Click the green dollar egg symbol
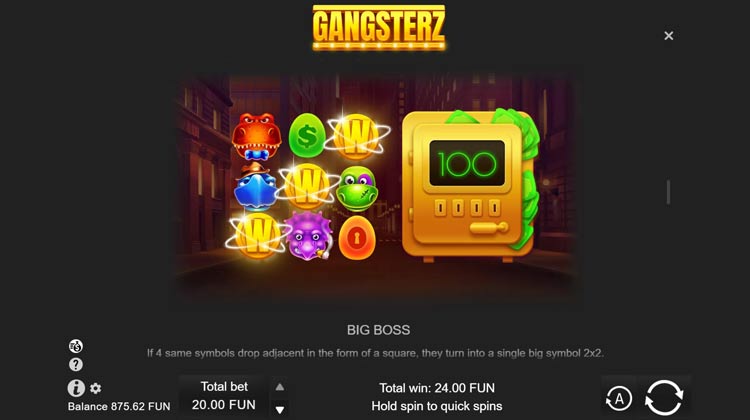Screen dimensions: 750x420 pos(306,135)
